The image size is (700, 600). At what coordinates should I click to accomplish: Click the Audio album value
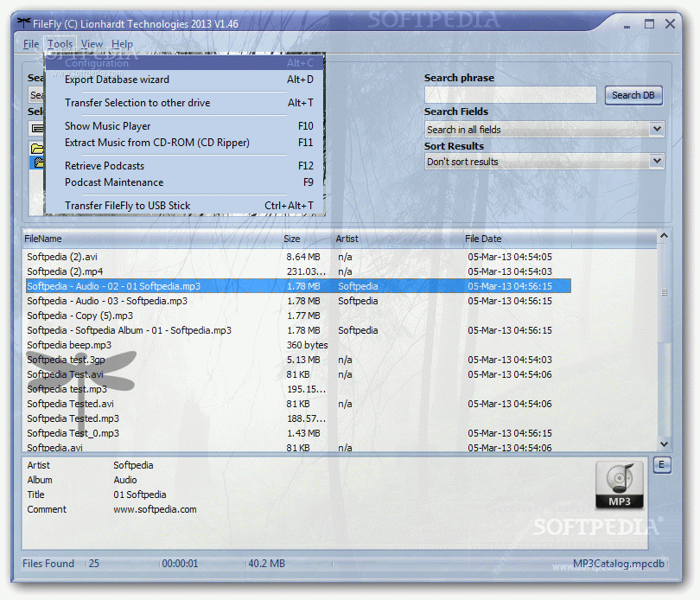click(x=125, y=480)
